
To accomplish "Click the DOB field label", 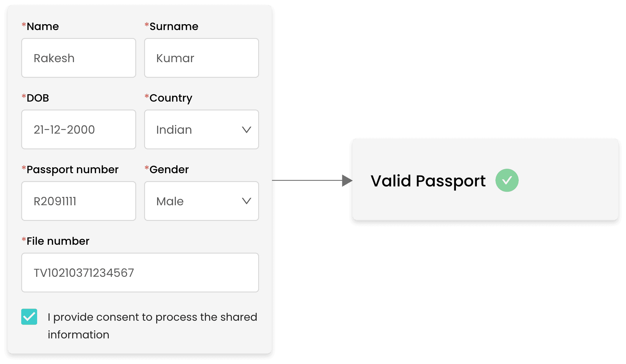I will click(x=37, y=98).
